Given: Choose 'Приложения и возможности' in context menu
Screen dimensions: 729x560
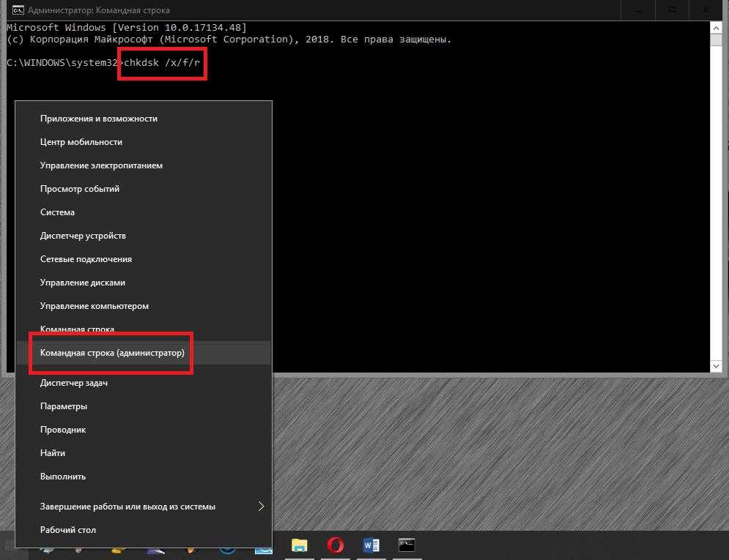Looking at the screenshot, I should coord(99,119).
